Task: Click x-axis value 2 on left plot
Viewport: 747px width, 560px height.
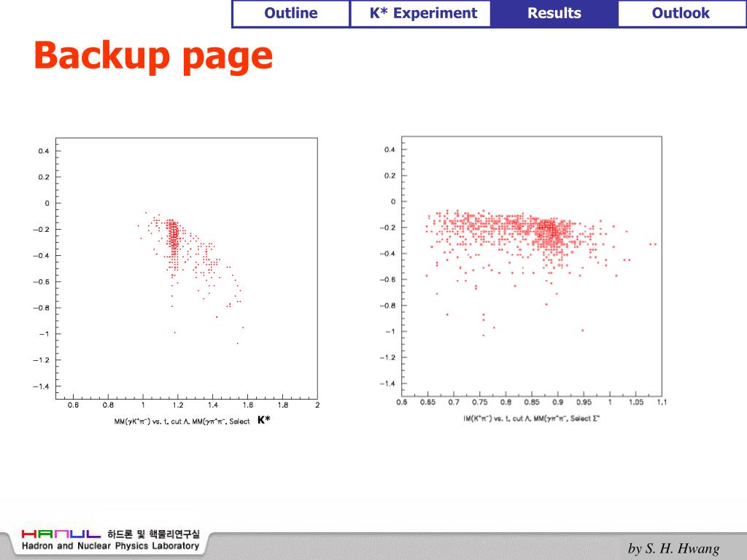Action: [317, 405]
